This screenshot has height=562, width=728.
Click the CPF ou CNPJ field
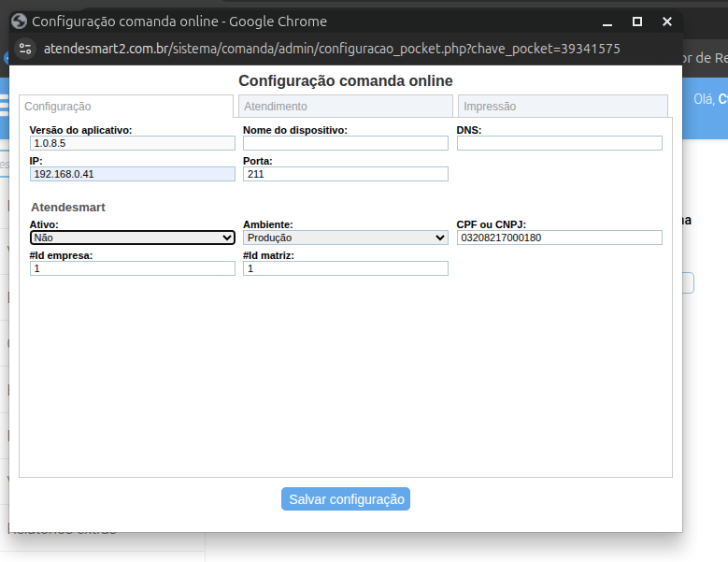560,238
